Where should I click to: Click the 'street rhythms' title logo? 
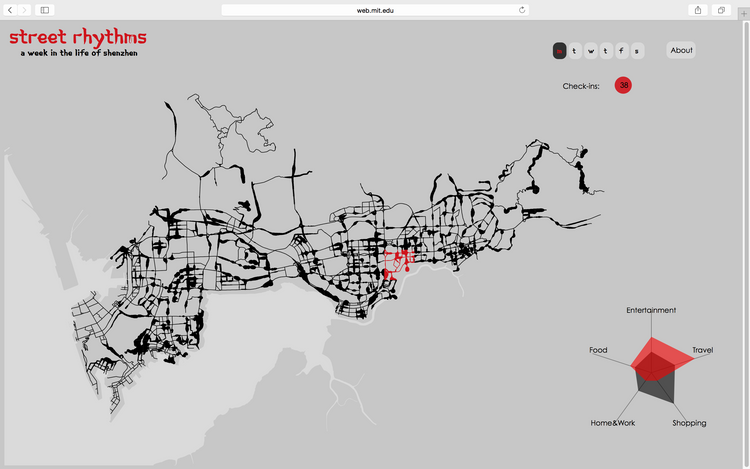(78, 37)
